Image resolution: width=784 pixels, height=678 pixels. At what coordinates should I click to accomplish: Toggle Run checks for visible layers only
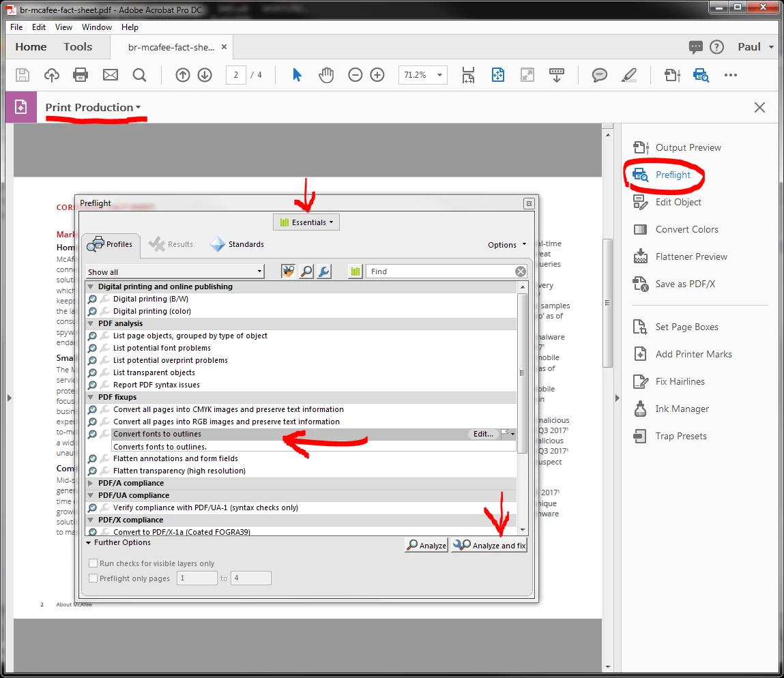93,563
